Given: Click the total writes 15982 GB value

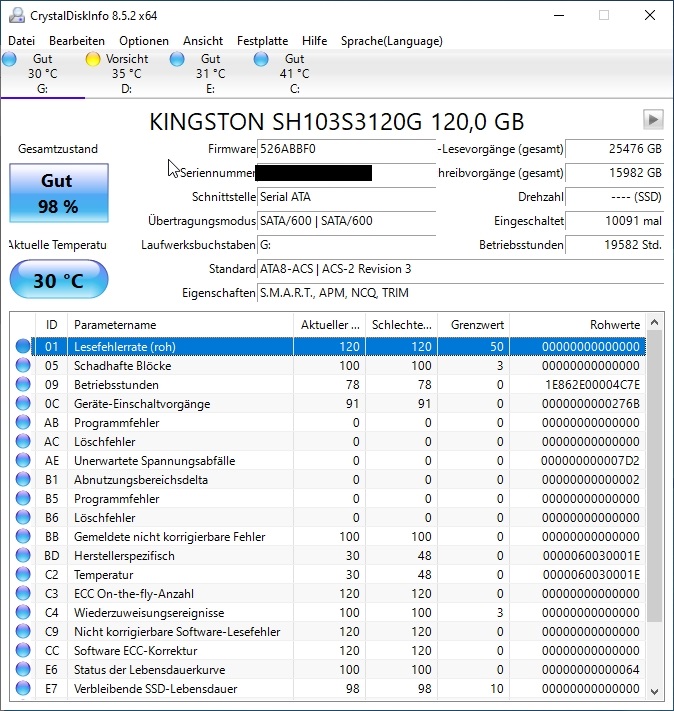Looking at the screenshot, I should 615,173.
